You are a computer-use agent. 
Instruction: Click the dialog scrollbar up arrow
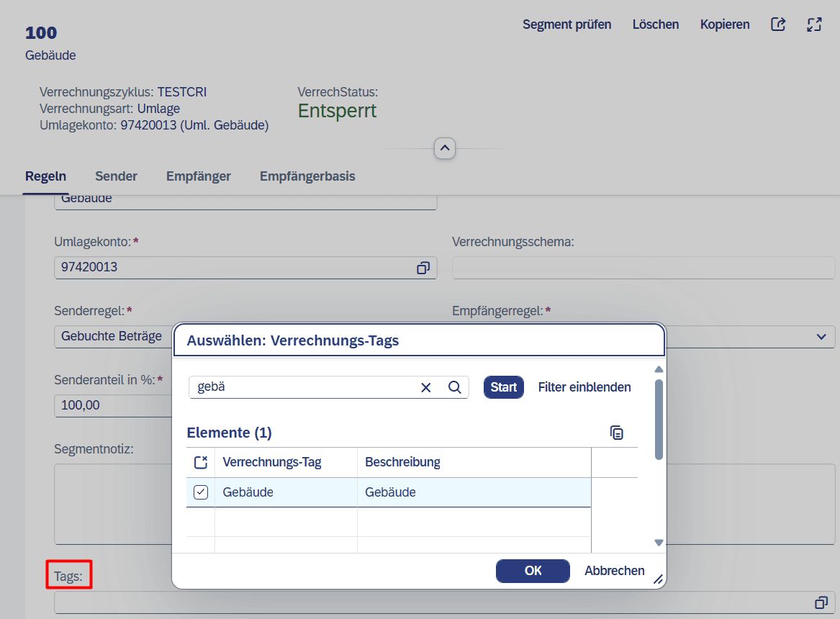659,369
